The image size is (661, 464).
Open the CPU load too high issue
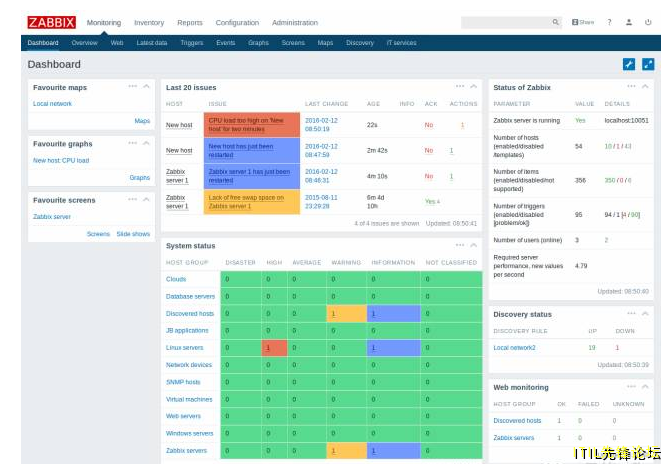[246, 125]
